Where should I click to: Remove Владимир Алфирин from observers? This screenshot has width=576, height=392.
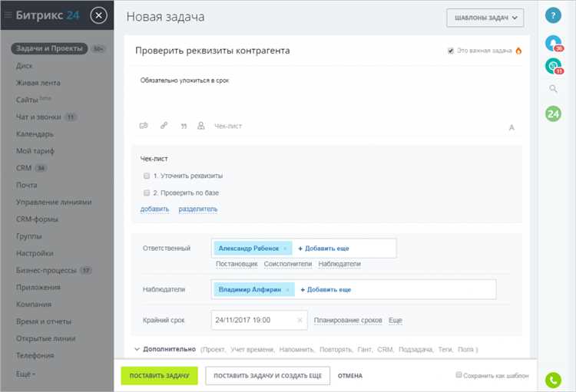click(288, 290)
